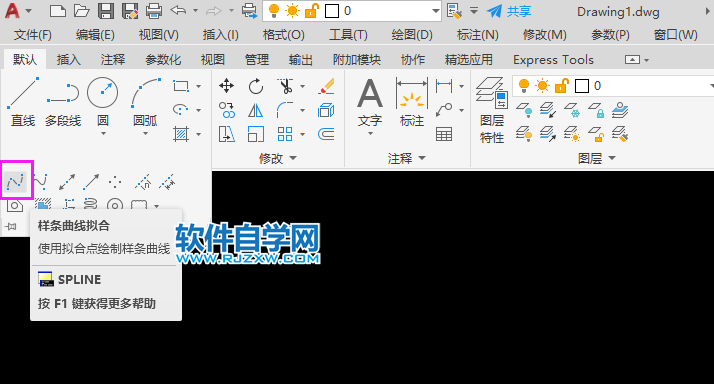Screen dimensions: 714x384
Task: Open the Arc (圆弧) options arrow
Action: point(145,134)
